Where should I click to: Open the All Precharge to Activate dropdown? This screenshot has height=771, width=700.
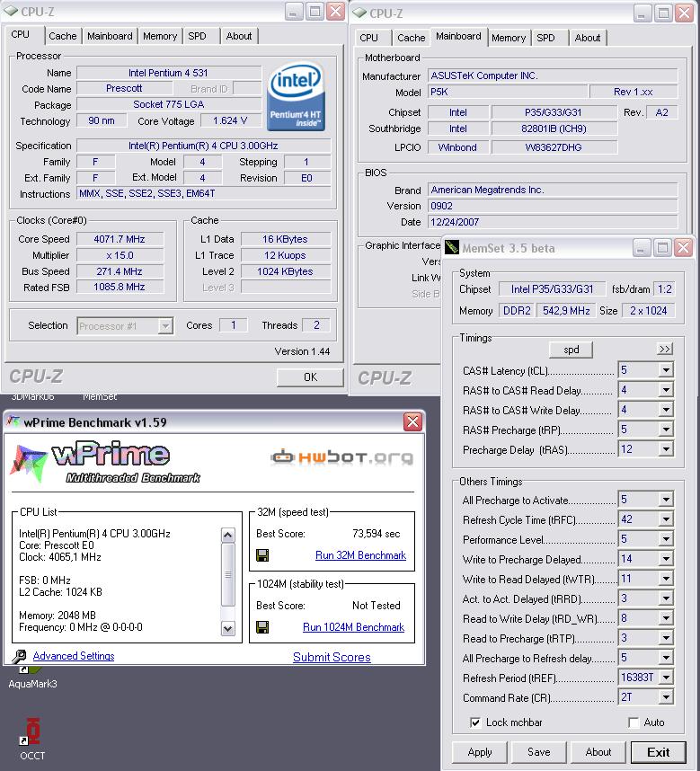(666, 500)
